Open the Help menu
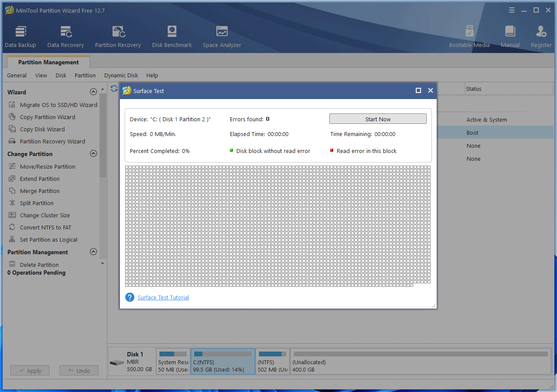 [x=152, y=75]
